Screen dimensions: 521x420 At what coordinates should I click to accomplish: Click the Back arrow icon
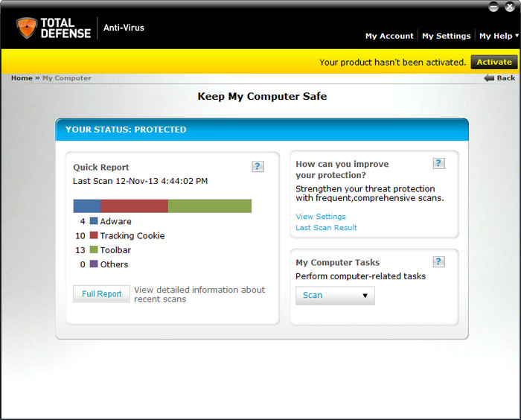489,78
